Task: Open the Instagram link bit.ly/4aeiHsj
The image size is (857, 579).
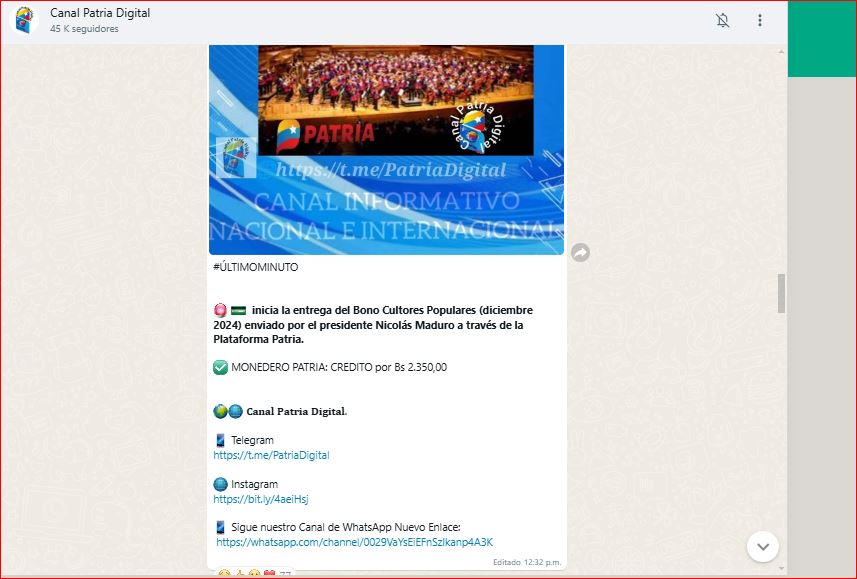Action: [261, 499]
